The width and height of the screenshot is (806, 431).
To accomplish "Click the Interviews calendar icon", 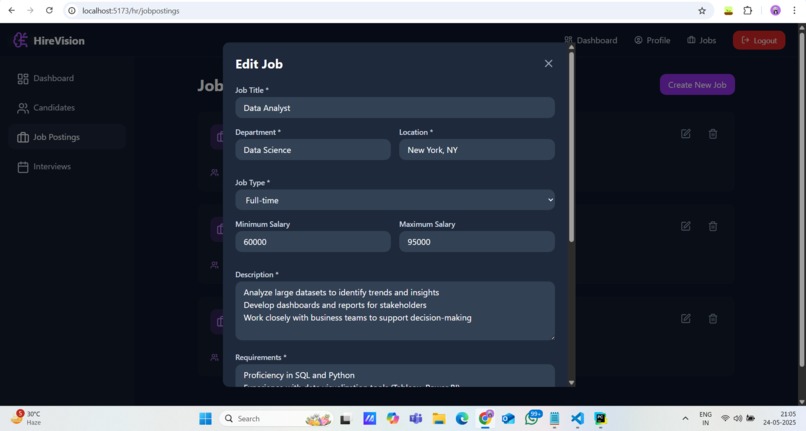I will click(x=23, y=167).
